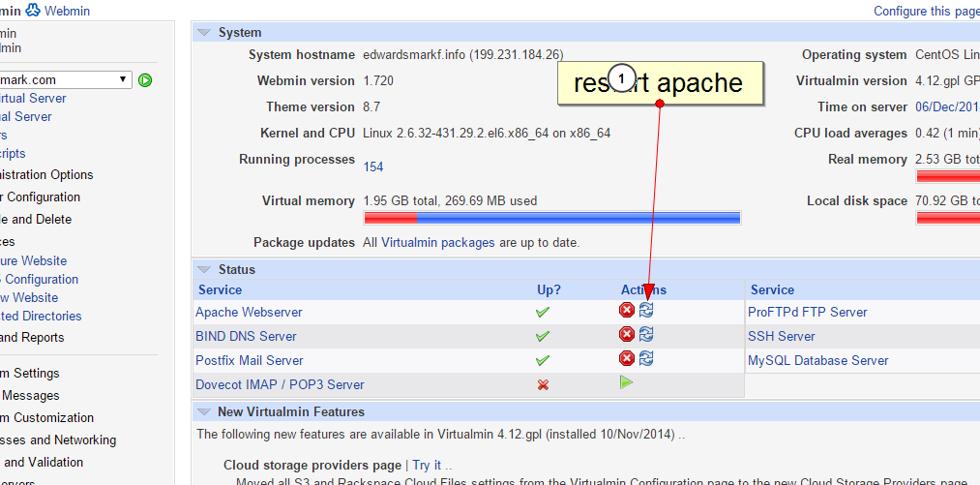Click the Postfix Mail Server up checkmark
Screen dimensions: 980x485
[543, 360]
